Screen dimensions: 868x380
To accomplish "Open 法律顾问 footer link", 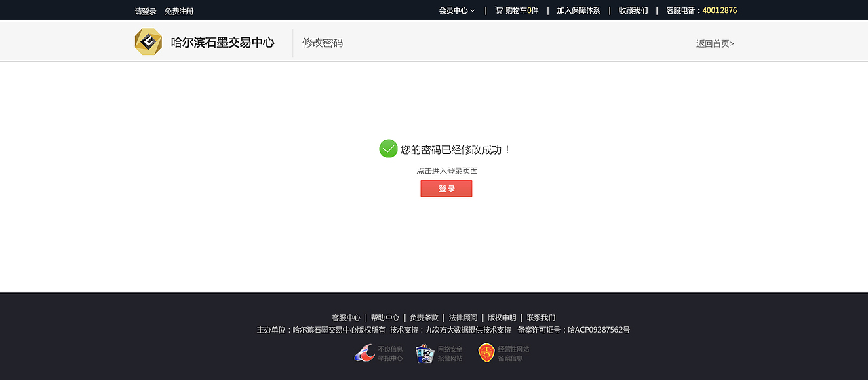I will [x=463, y=318].
